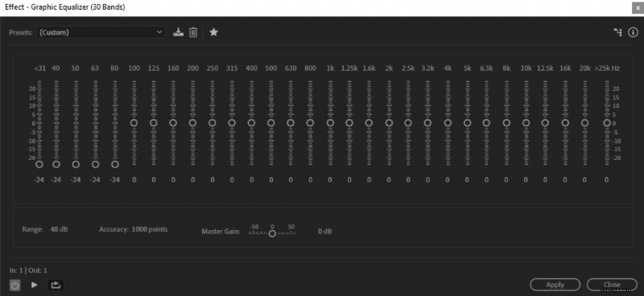Viewport: 644px width, 296px height.
Task: Close the Graphic Equalizer dialog with the X
Action: [638, 8]
